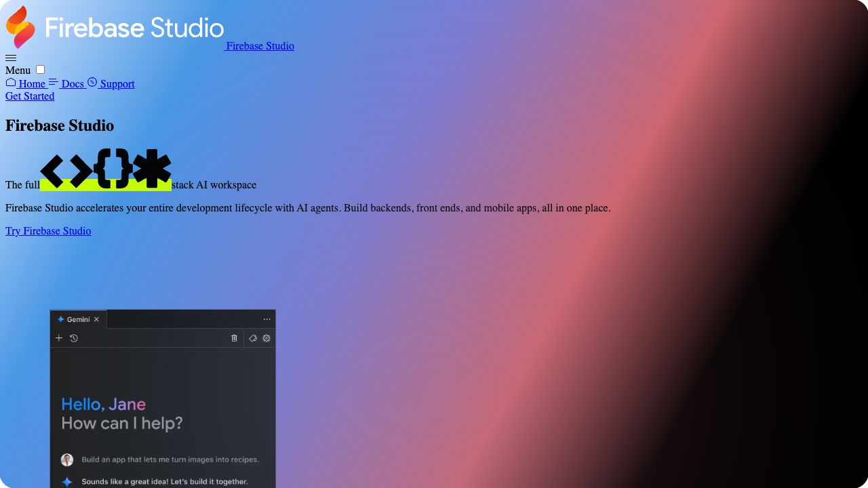Click the Firebase flame logo
Image resolution: width=868 pixels, height=488 pixels.
coord(20,27)
